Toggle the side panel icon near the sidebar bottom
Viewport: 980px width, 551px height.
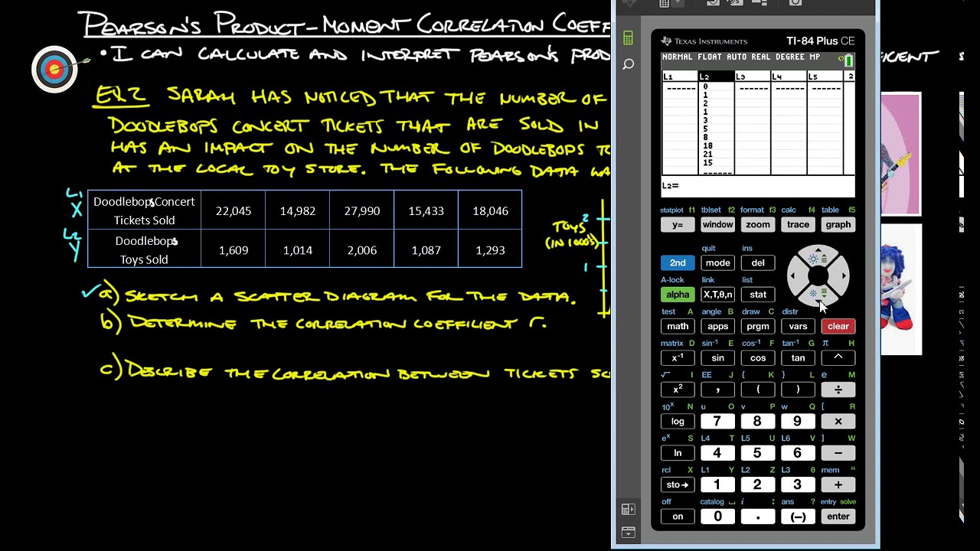[x=628, y=510]
